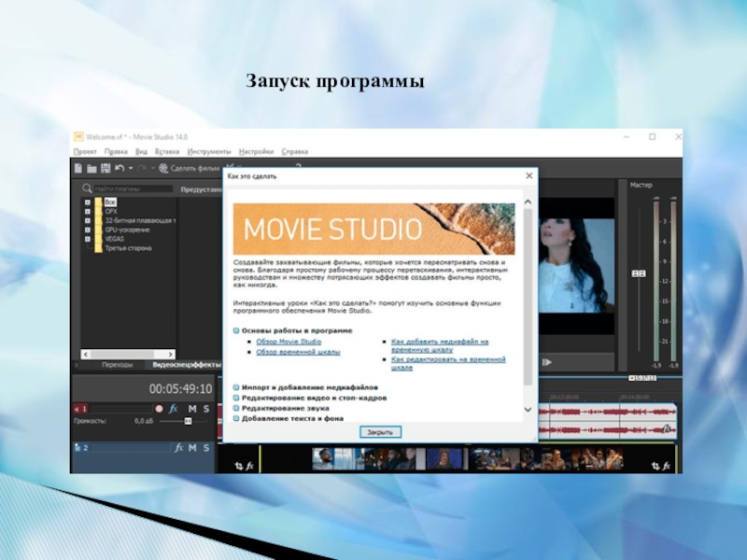Viewport: 747px width, 560px height.
Task: Click the record arm icon on track 1
Action: (x=159, y=409)
